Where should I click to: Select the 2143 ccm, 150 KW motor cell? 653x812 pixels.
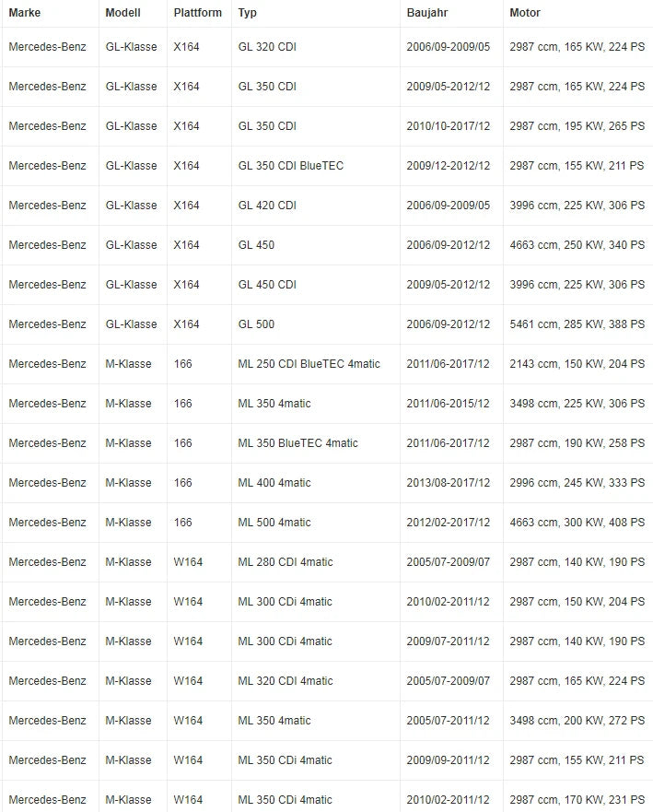577,364
